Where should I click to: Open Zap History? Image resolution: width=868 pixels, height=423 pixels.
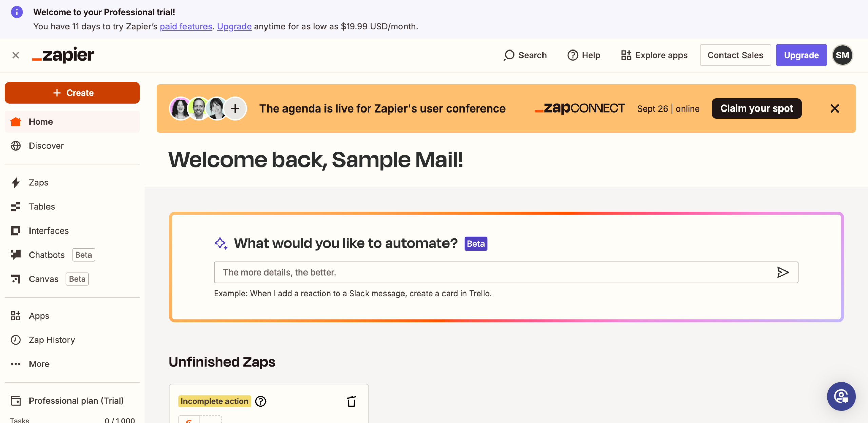tap(52, 340)
